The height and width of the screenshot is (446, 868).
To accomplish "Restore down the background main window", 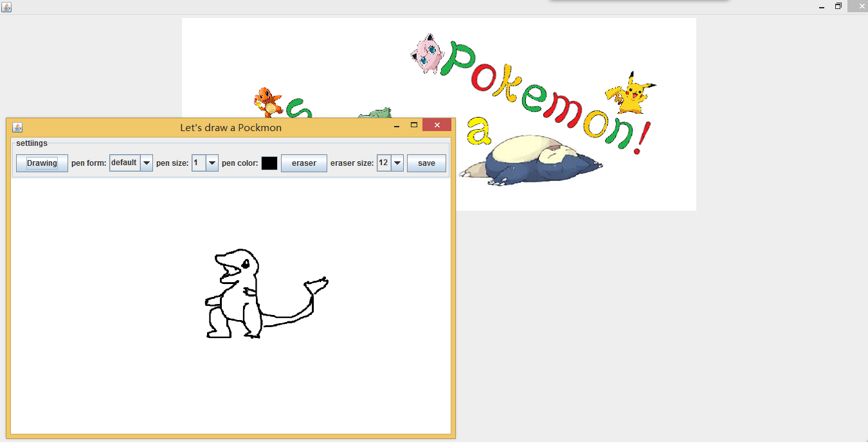I will (838, 6).
